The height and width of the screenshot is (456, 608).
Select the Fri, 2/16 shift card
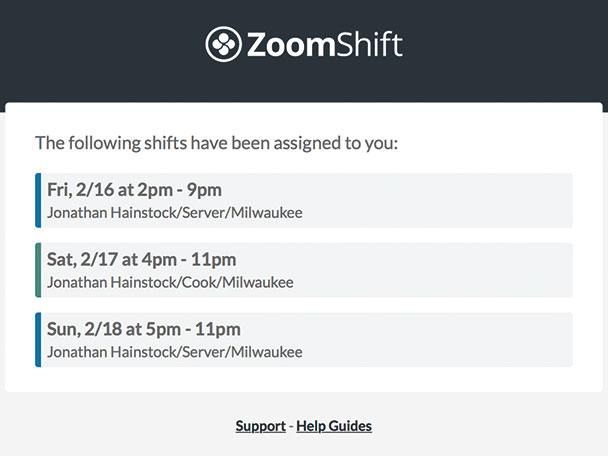click(304, 200)
